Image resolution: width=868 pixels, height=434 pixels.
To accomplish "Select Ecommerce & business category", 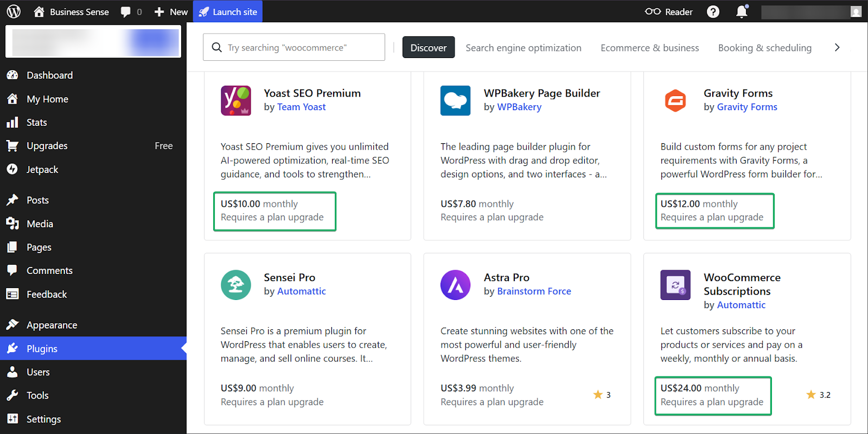I will click(x=649, y=48).
